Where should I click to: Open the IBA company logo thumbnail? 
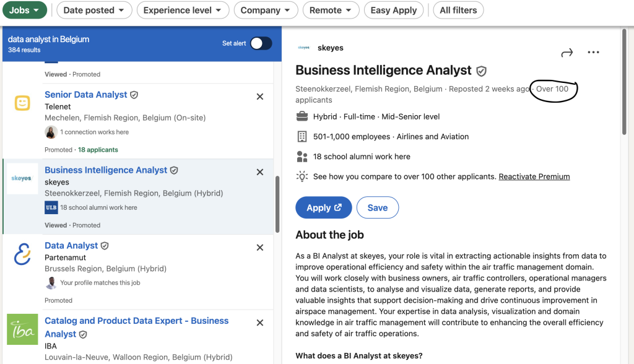coord(22,329)
